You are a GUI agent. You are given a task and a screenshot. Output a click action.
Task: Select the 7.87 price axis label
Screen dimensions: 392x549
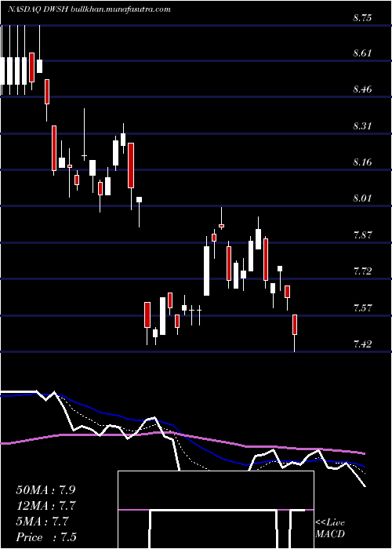pos(362,235)
